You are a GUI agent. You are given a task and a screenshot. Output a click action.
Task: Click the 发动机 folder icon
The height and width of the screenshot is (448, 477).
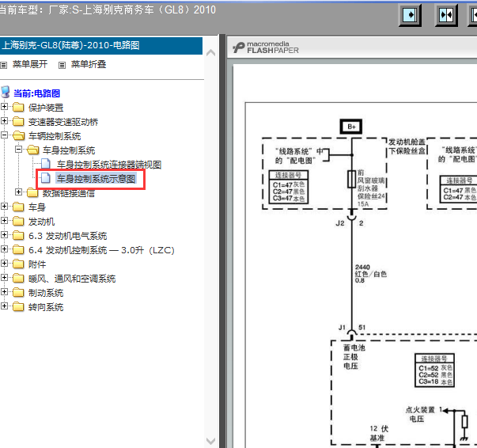(18, 221)
